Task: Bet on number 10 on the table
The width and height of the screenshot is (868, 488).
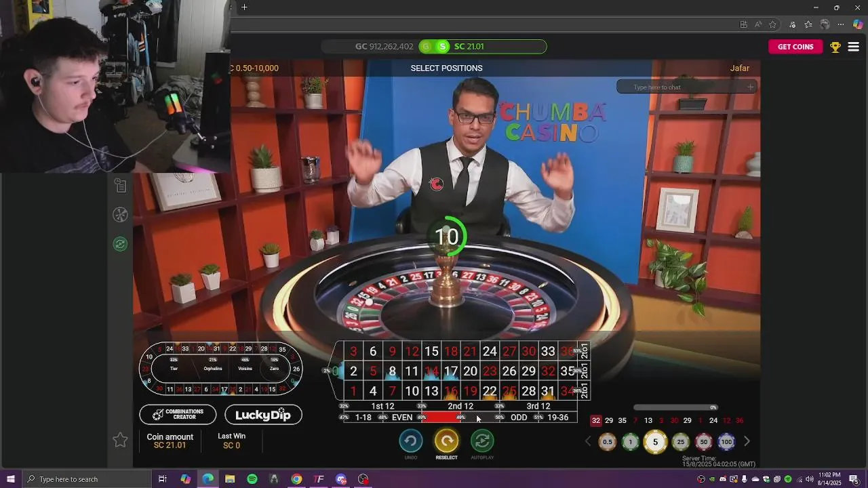Action: coord(412,391)
